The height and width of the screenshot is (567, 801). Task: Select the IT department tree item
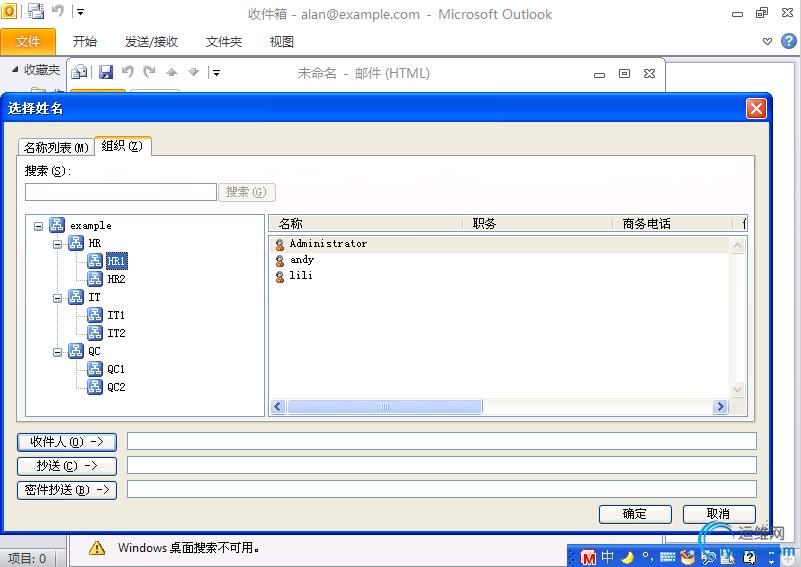pyautogui.click(x=94, y=297)
